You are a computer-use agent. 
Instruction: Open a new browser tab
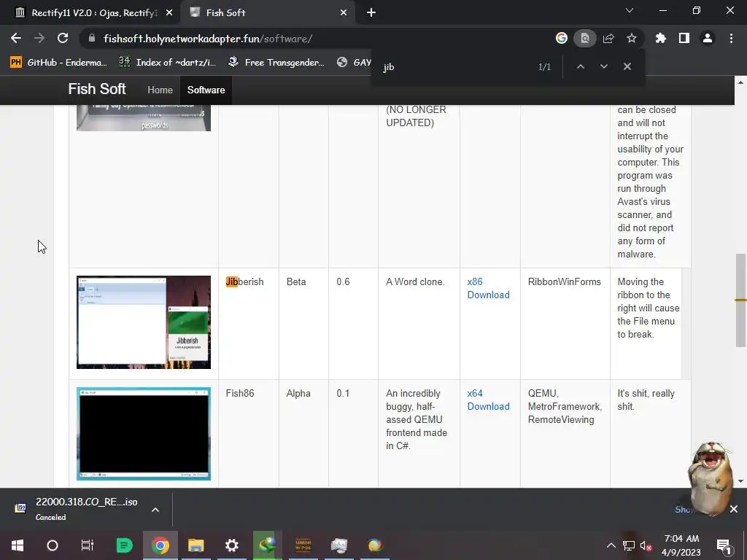click(x=371, y=13)
